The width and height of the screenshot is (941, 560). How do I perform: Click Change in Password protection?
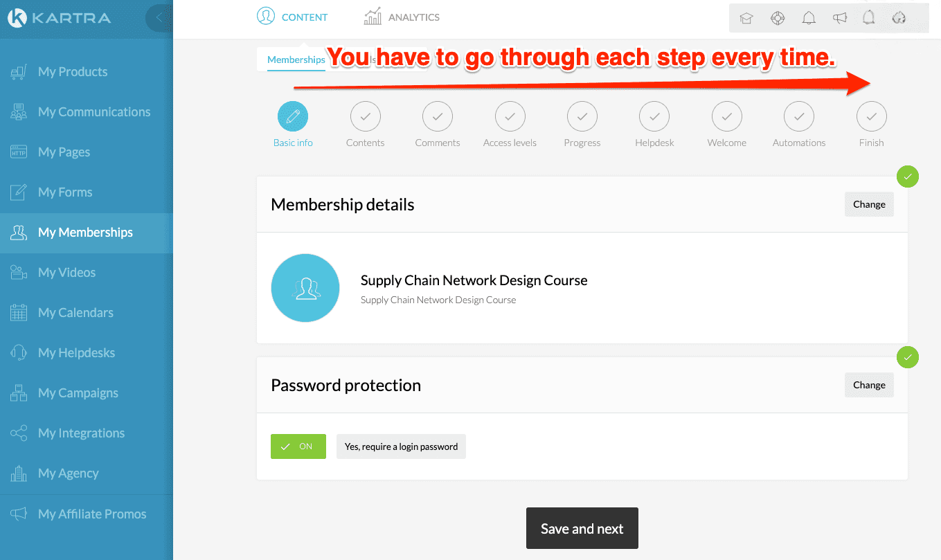coord(869,385)
